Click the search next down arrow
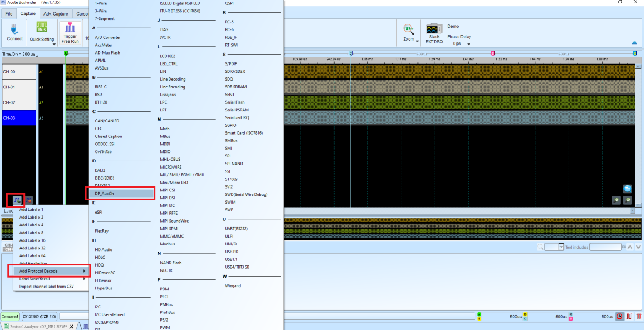 638,247
